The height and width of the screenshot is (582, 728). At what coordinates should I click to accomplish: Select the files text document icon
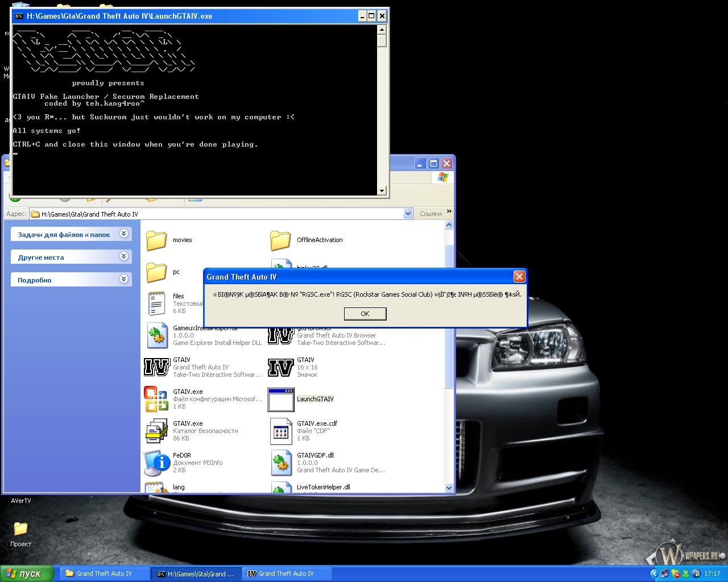pos(156,304)
